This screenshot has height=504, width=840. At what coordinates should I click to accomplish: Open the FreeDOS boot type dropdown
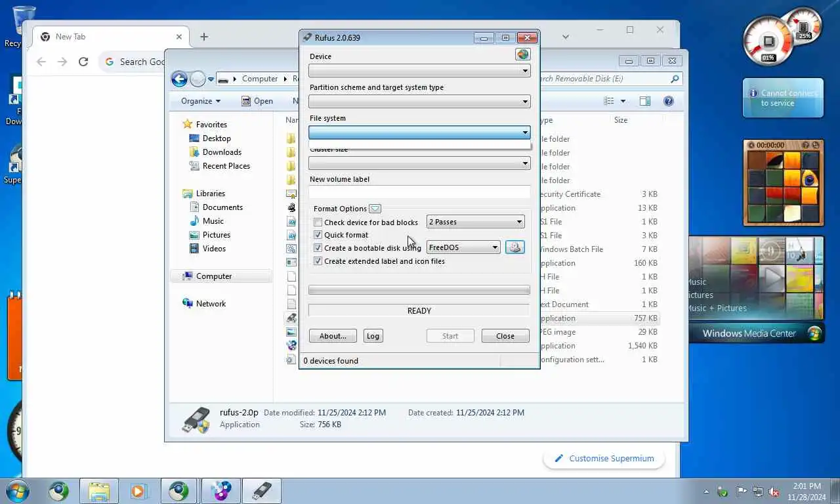coord(463,247)
